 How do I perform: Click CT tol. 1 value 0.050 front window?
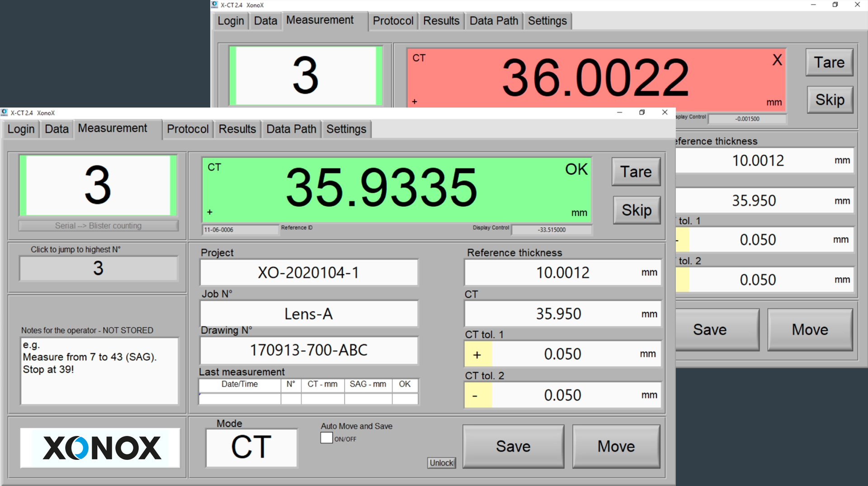point(576,355)
